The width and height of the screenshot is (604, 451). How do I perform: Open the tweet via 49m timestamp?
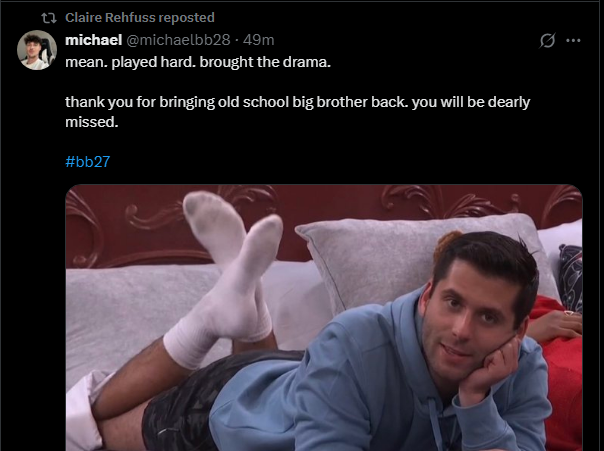pyautogui.click(x=258, y=40)
